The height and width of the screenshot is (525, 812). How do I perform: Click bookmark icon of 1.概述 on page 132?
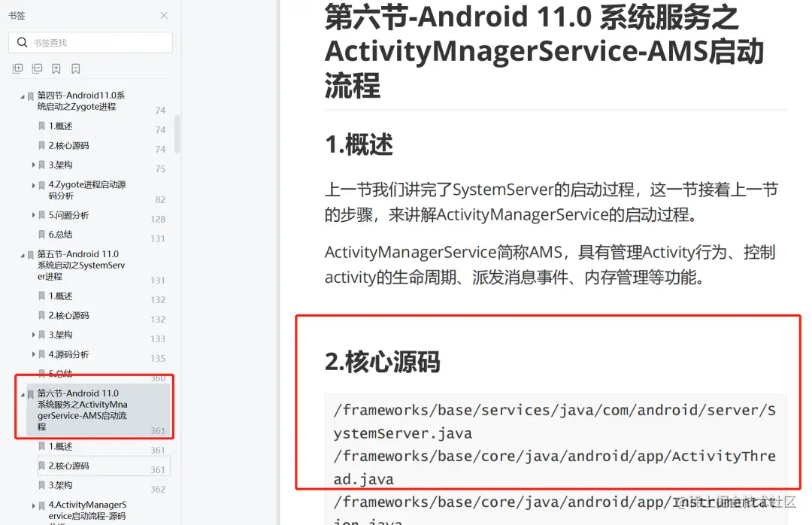[42, 296]
